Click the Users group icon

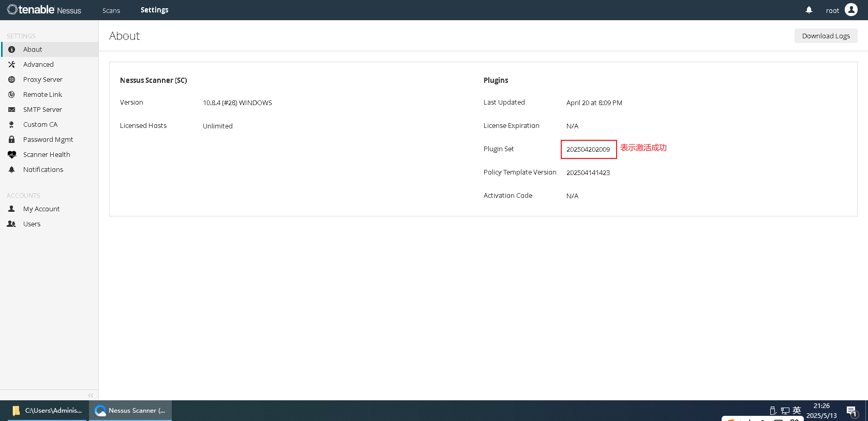point(11,224)
